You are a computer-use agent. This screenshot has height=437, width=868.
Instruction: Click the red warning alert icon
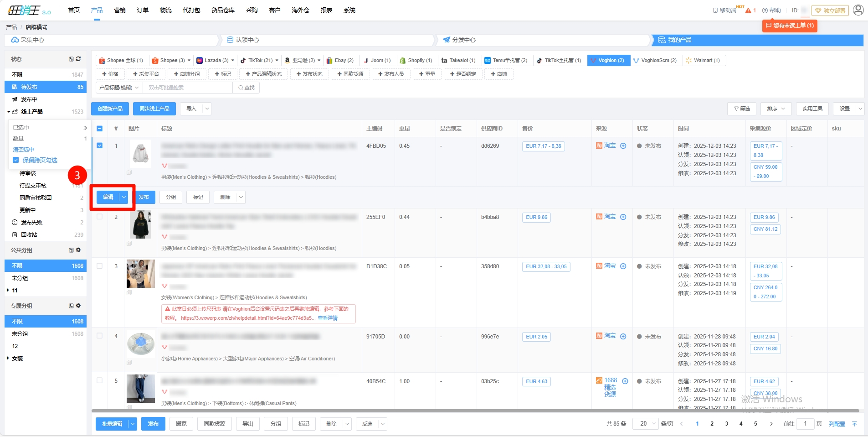click(748, 10)
